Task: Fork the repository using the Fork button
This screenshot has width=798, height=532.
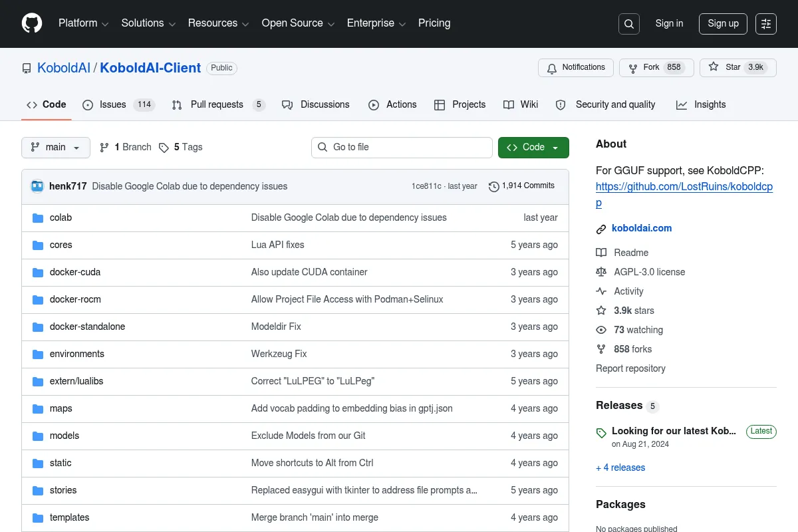Action: pyautogui.click(x=656, y=68)
